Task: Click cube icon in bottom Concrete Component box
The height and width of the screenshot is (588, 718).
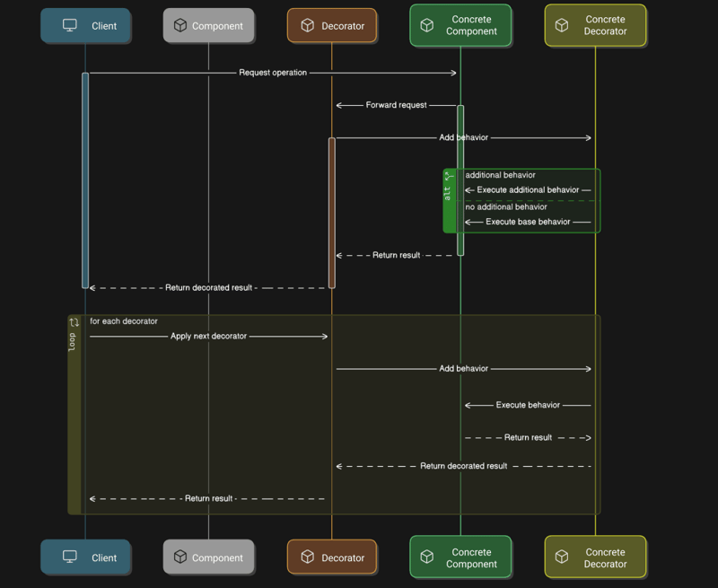Action: (427, 557)
